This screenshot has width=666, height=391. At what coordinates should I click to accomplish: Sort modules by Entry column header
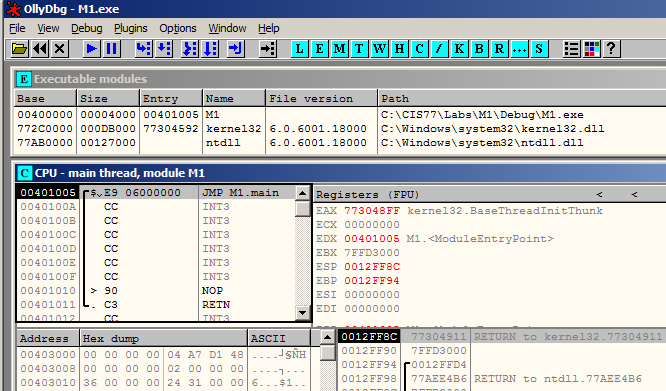(171, 98)
